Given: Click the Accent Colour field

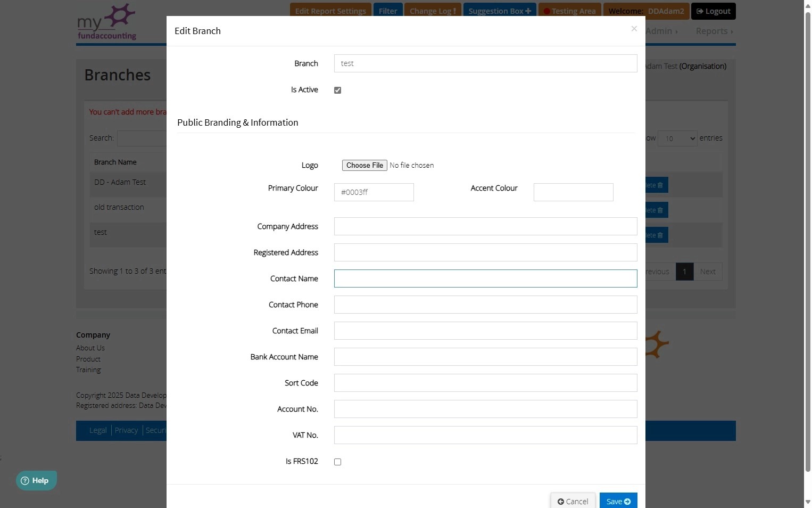Looking at the screenshot, I should tap(573, 192).
